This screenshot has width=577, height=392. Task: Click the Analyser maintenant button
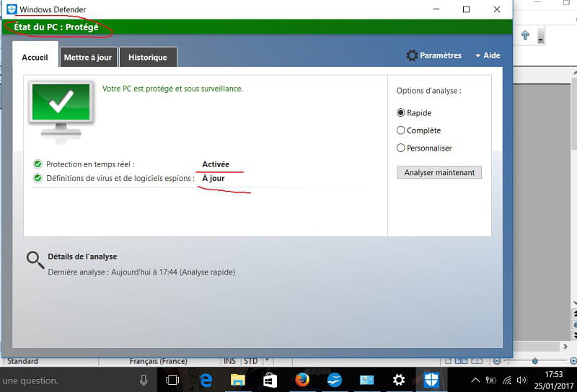point(439,172)
